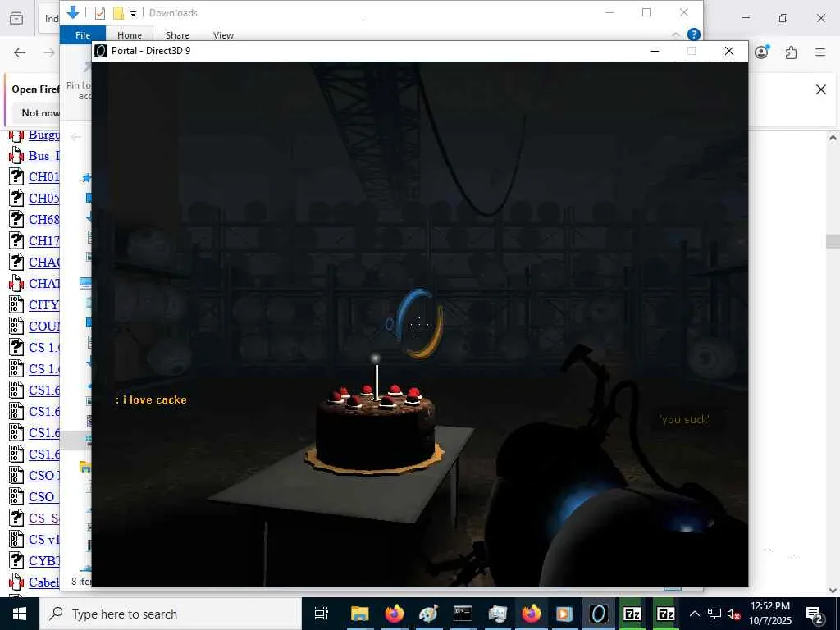
Task: Click the Properties checkmark icon in Explorer toolbar
Action: [100, 13]
